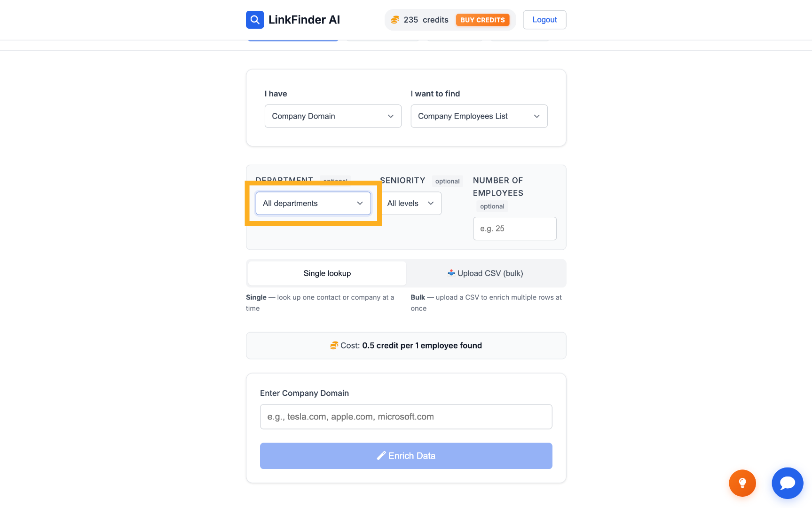Image resolution: width=812 pixels, height=508 pixels.
Task: Click the Logout button
Action: [544, 20]
